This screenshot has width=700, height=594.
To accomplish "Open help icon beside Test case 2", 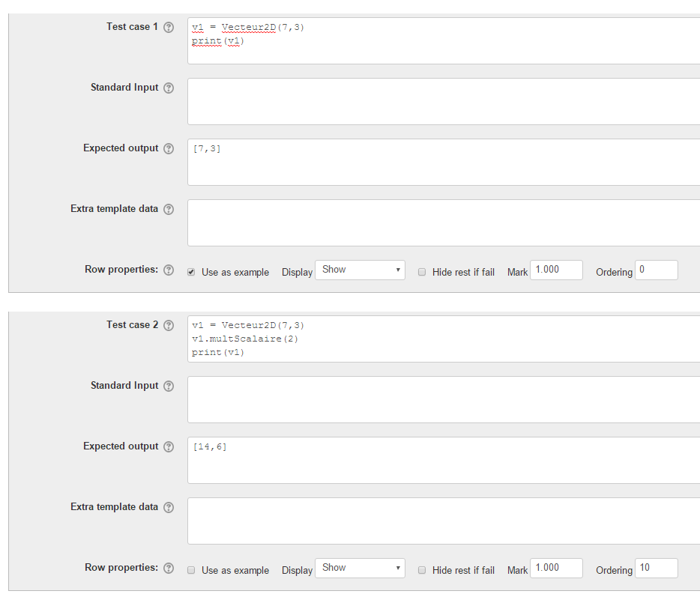I will click(169, 325).
